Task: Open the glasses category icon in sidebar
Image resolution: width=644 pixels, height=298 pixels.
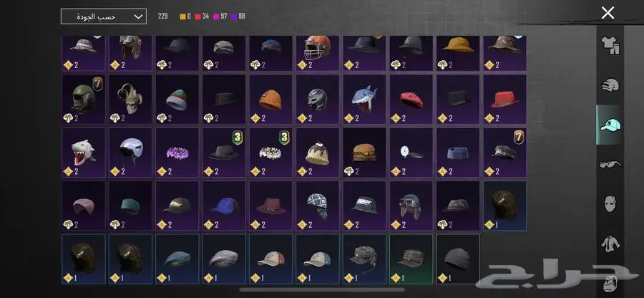Action: click(x=610, y=164)
